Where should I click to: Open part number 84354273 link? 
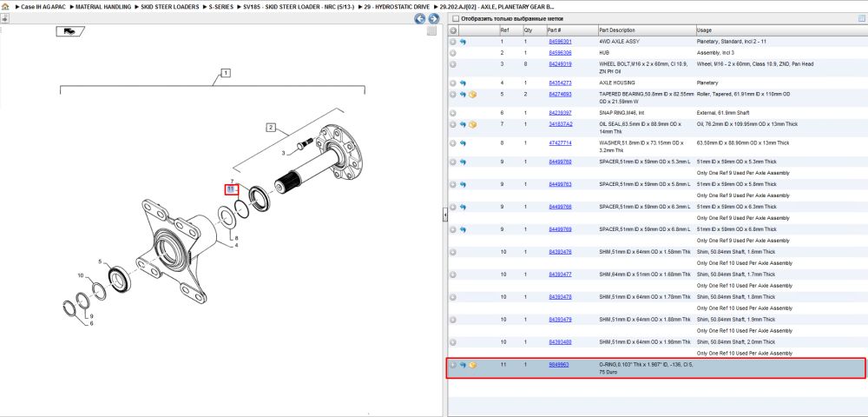click(560, 83)
